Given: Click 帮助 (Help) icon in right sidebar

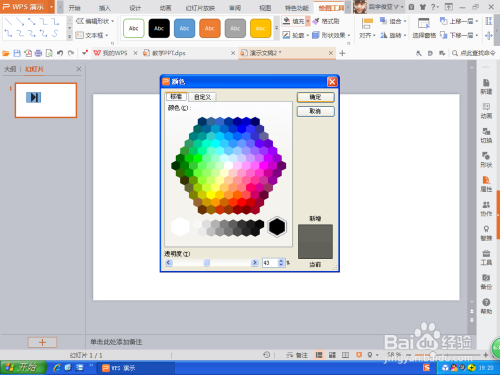Looking at the screenshot, I should (486, 306).
